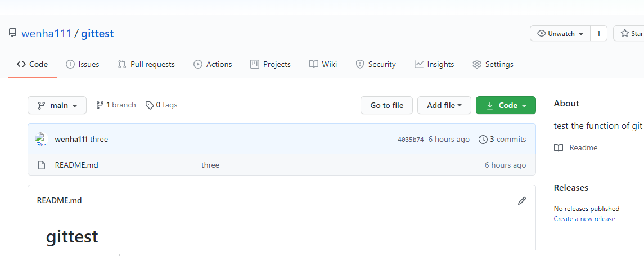The width and height of the screenshot is (644, 256).
Task: Click the star icon on Star button
Action: click(x=625, y=34)
